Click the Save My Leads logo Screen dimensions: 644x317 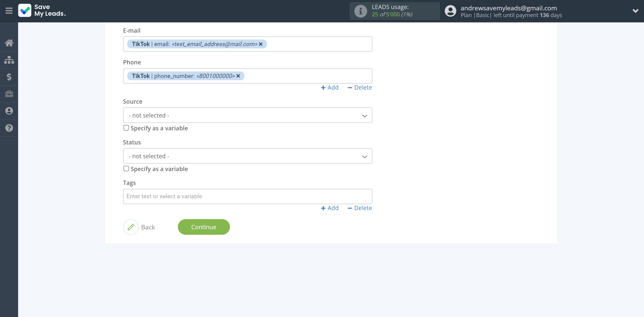point(42,11)
